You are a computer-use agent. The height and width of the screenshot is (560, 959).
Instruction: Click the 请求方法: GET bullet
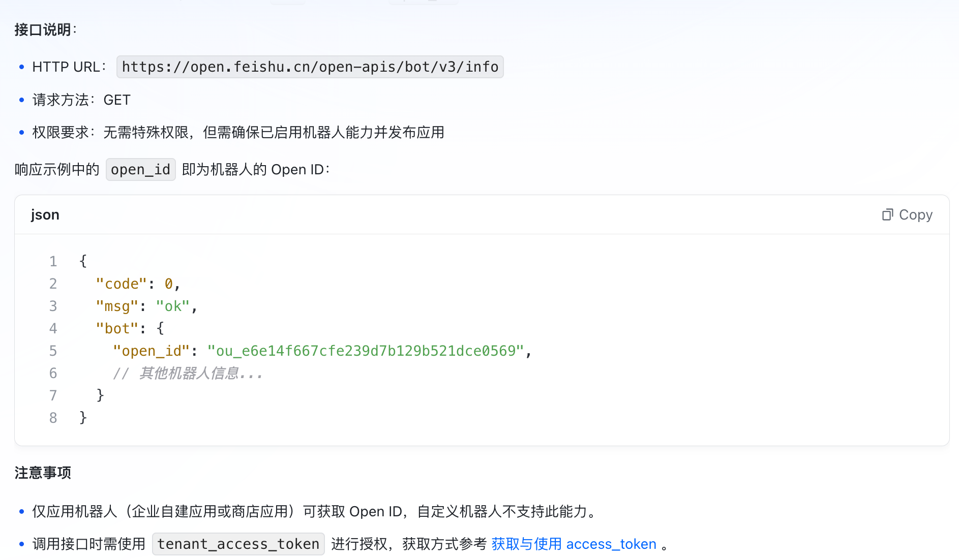click(81, 100)
